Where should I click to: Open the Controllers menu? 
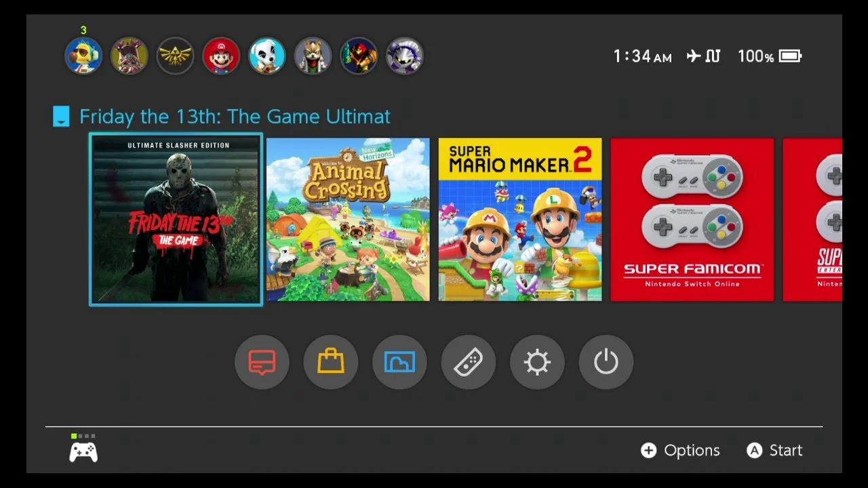(x=468, y=362)
